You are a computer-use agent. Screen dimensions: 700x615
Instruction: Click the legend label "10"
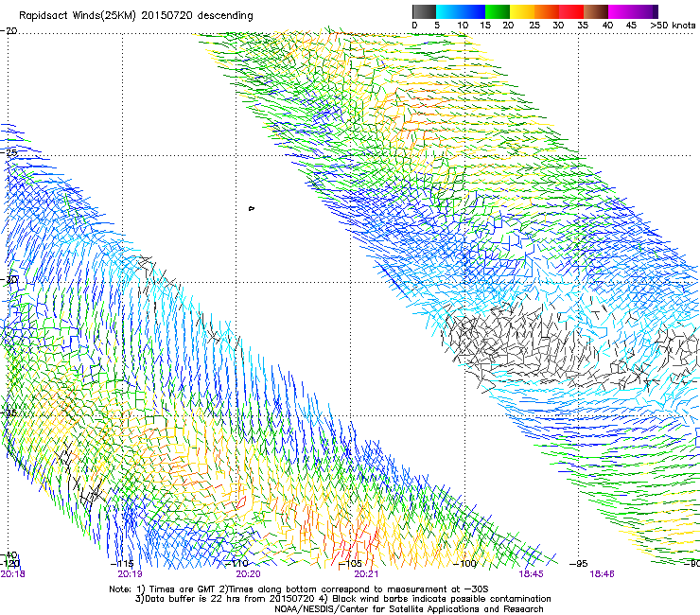click(463, 26)
